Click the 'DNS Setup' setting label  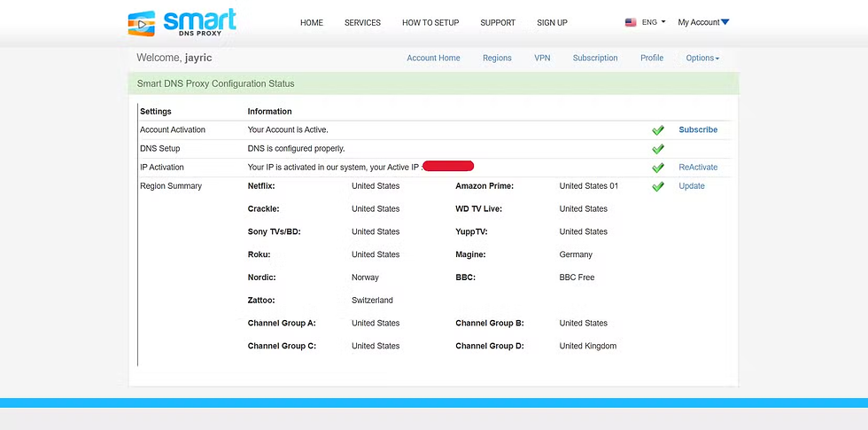click(x=160, y=149)
